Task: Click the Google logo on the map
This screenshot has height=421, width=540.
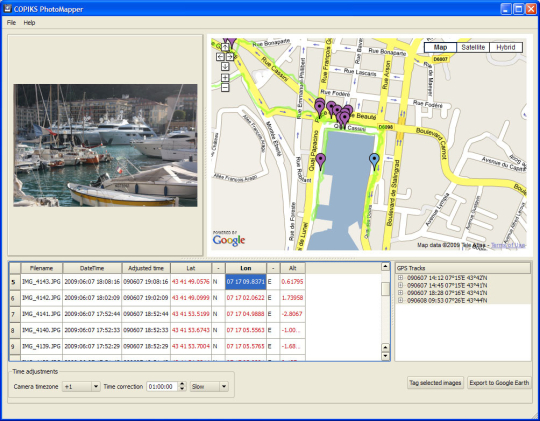Action: (229, 239)
